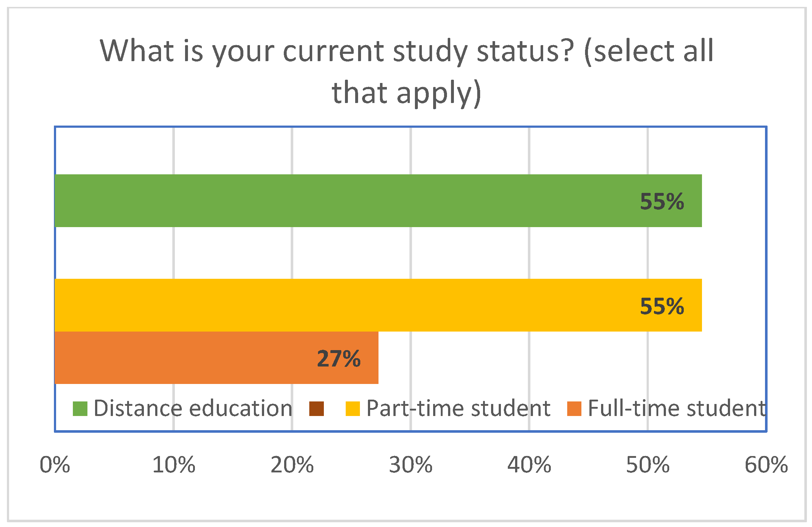Click the orange legend swatch
This screenshot has width=812, height=527.
point(574,408)
